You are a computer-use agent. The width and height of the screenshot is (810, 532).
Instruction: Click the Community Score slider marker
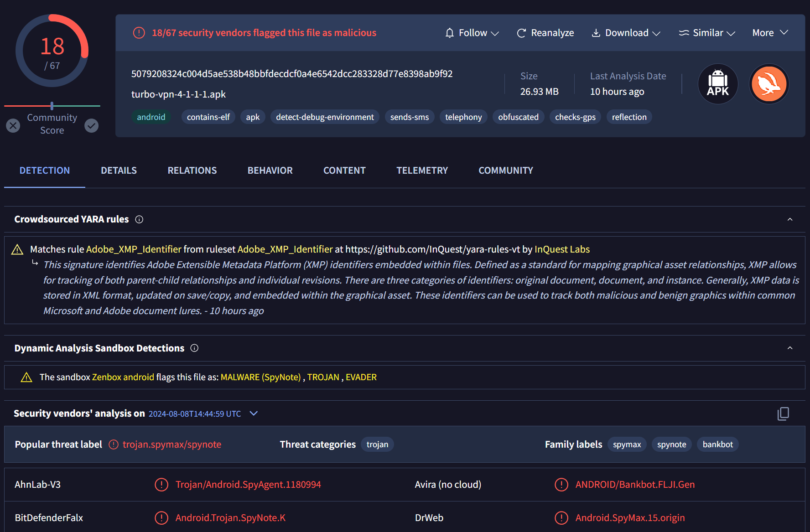click(x=52, y=106)
